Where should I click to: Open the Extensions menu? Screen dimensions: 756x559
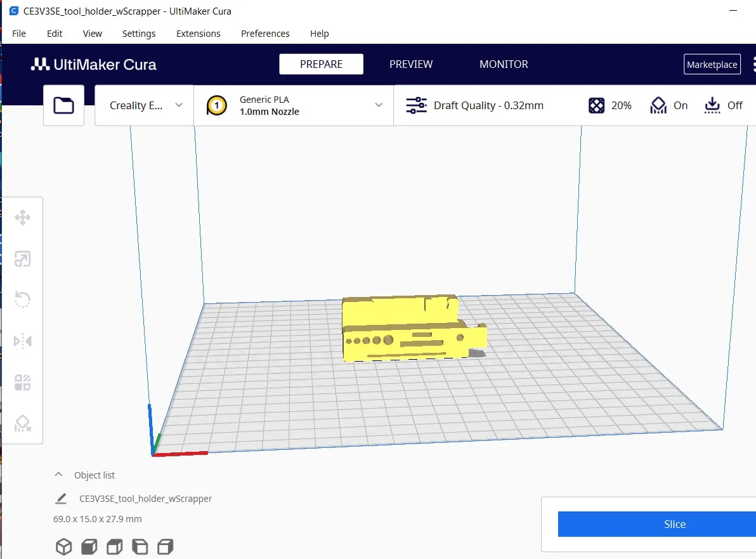pyautogui.click(x=198, y=33)
